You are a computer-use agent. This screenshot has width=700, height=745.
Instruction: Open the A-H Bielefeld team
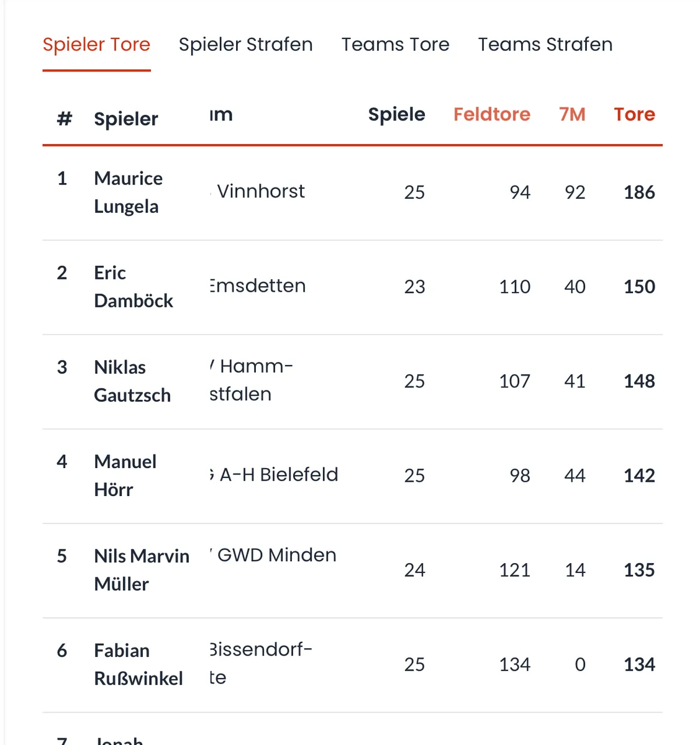click(278, 474)
